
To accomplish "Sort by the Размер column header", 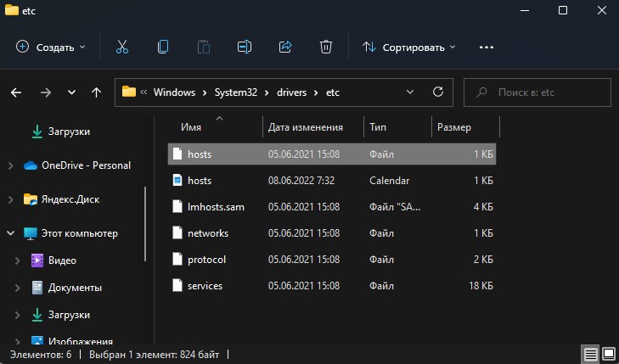I will 454,127.
